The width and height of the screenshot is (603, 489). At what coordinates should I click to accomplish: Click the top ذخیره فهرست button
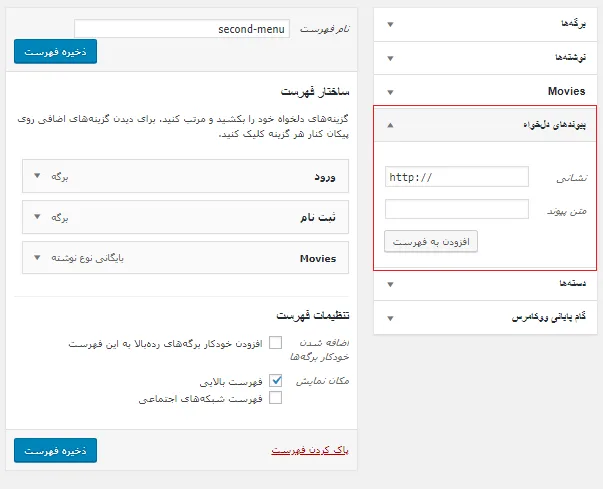[x=55, y=52]
